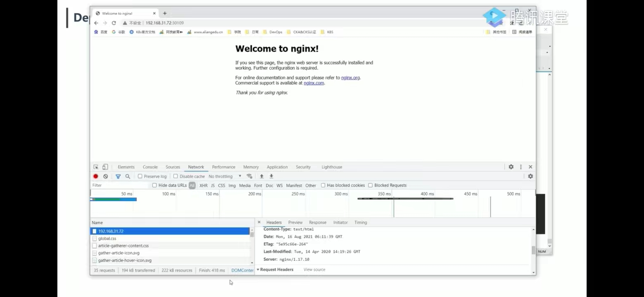
Task: Filter requests by Img
Action: pyautogui.click(x=232, y=186)
